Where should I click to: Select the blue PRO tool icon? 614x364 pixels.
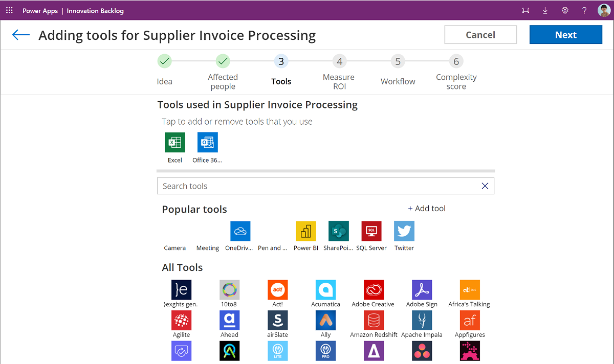click(x=325, y=351)
